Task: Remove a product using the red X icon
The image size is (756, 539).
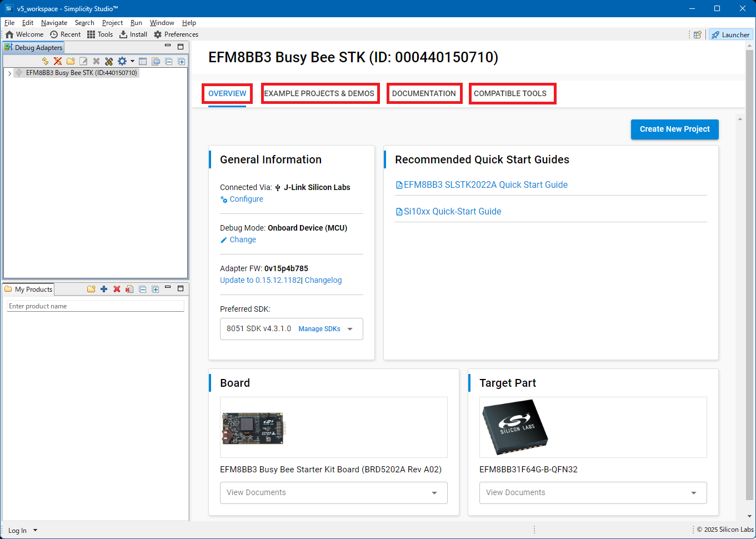Action: click(x=117, y=288)
